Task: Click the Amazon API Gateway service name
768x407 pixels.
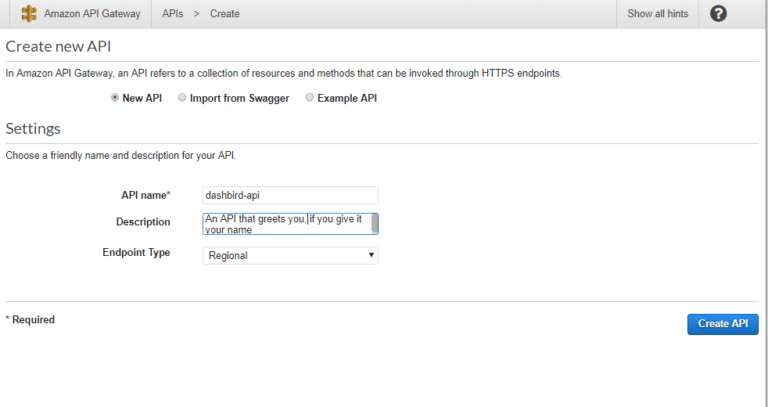Action: coord(92,14)
